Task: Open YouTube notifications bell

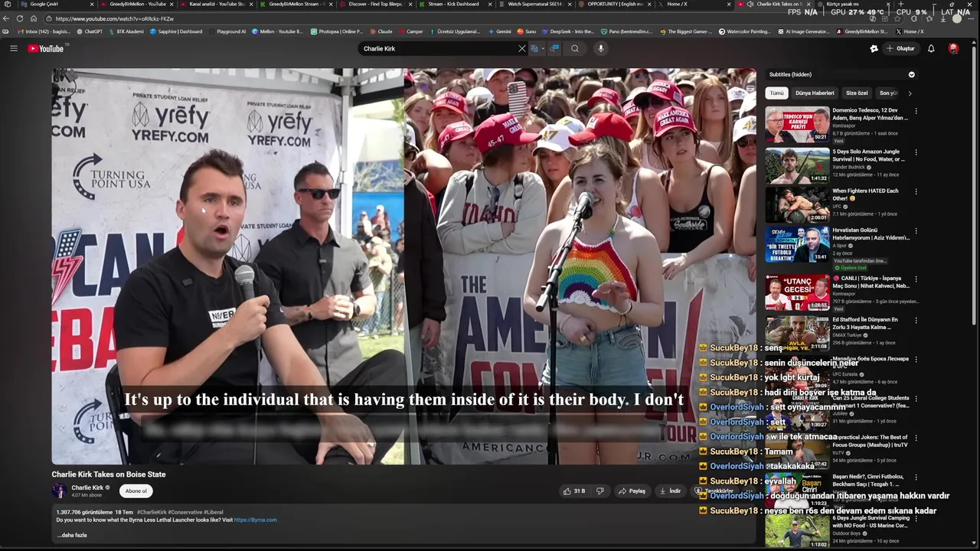Action: coord(931,48)
